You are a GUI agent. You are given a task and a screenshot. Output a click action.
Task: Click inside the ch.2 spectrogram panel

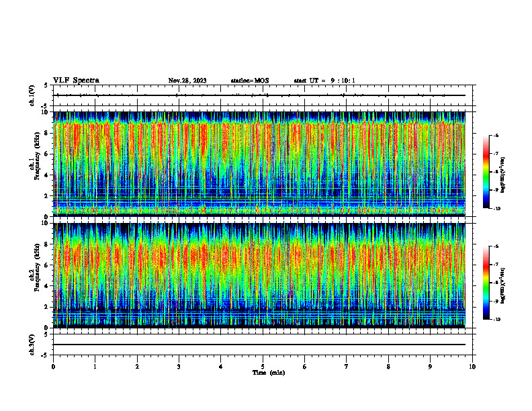pos(259,275)
